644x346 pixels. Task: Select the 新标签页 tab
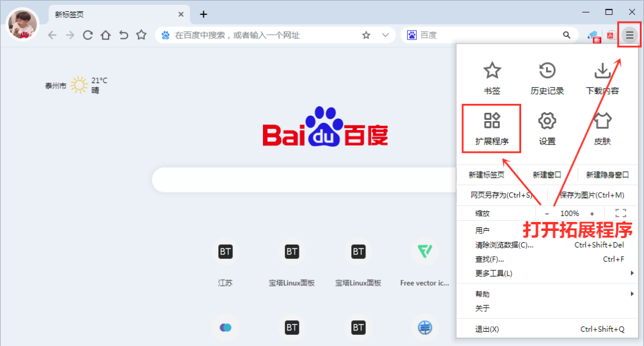click(x=119, y=14)
